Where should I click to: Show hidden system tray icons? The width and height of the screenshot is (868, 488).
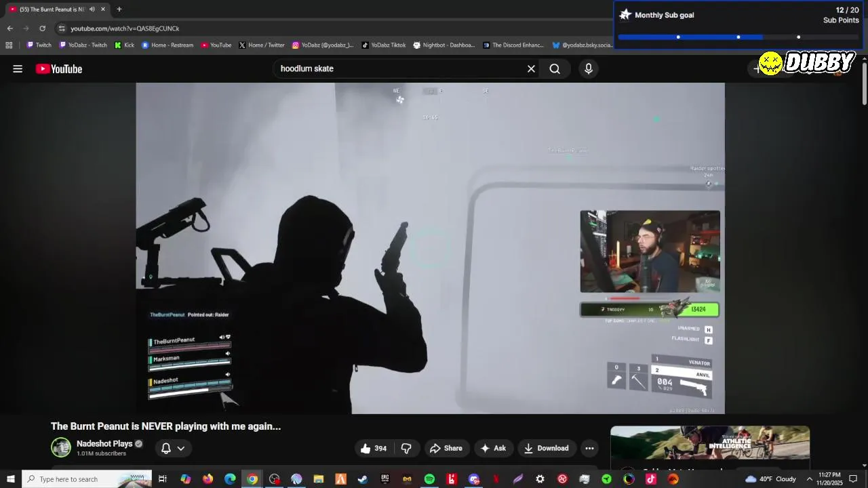pos(809,479)
